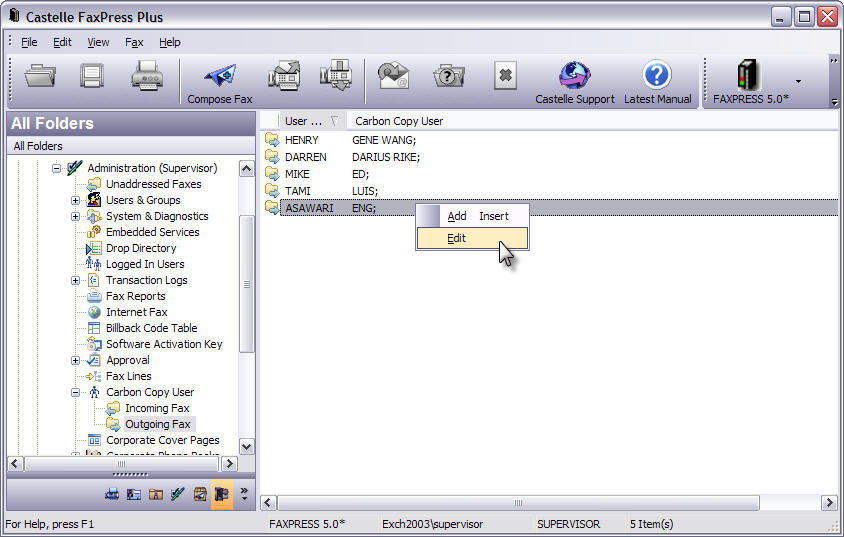
Task: Expand the System & Diagnostics node
Action: (75, 217)
